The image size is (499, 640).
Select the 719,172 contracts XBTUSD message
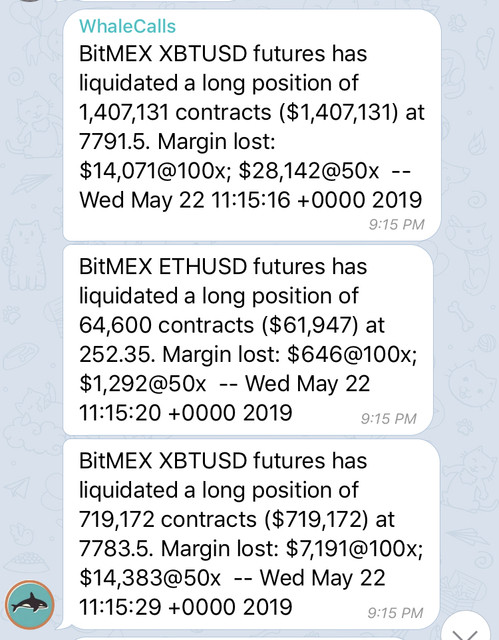tap(251, 534)
